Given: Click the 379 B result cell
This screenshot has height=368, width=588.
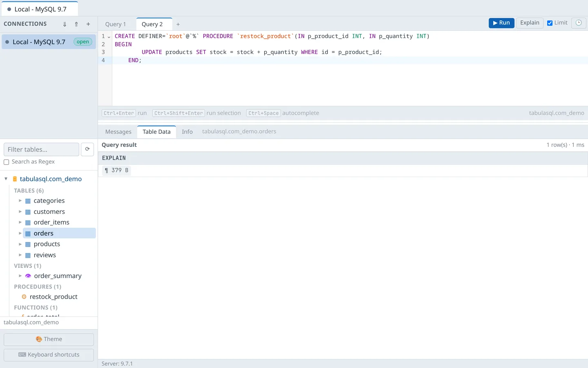Looking at the screenshot, I should point(116,171).
